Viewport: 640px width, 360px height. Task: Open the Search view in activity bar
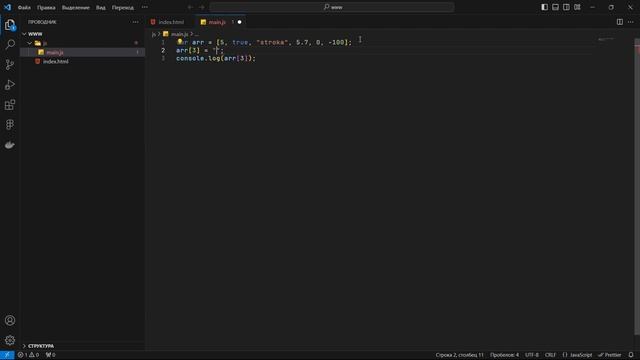click(x=10, y=44)
